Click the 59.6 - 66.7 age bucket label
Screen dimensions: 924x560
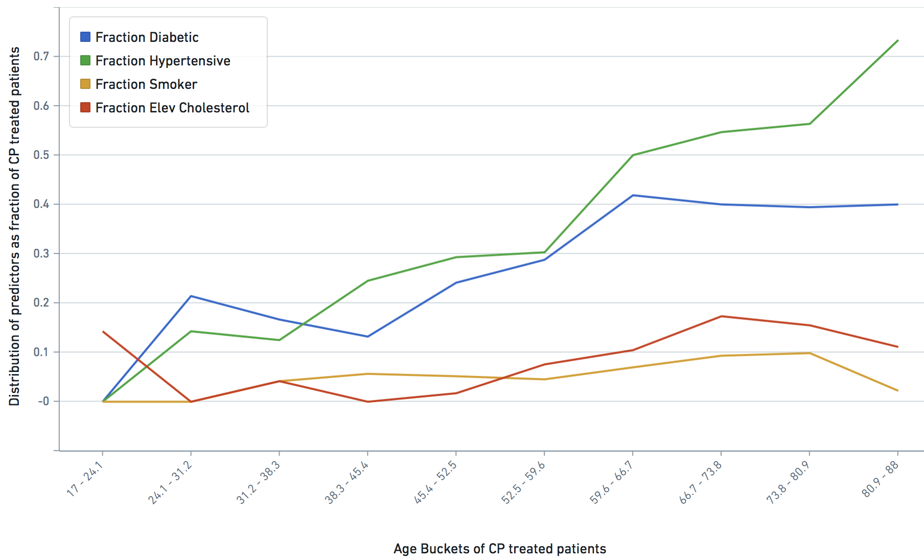(613, 482)
